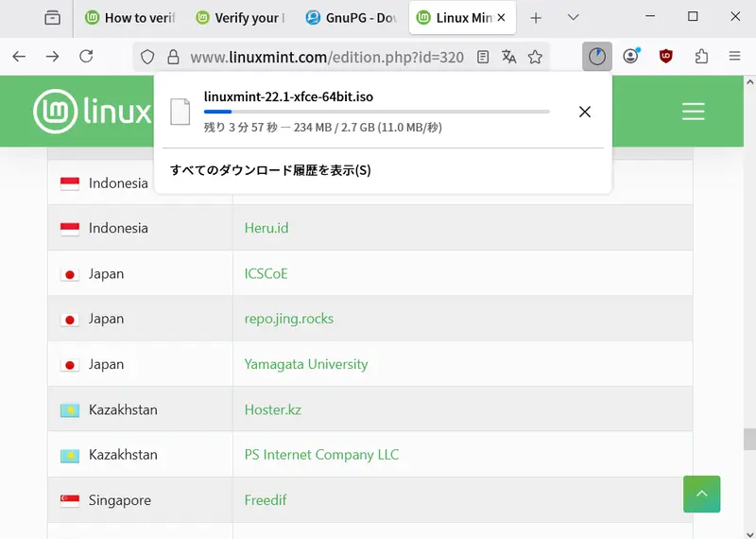Click the page vertical scrollbar thumb
Screen dimensions: 756x539
coord(749,439)
